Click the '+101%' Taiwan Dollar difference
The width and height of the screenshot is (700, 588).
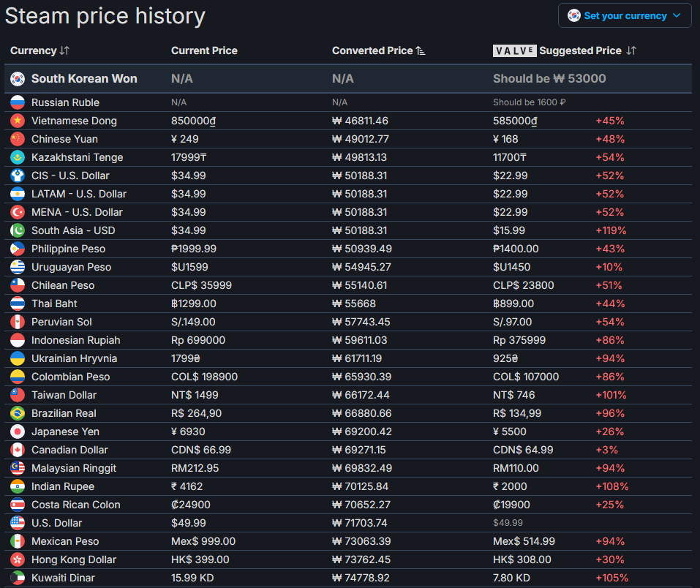click(x=611, y=395)
